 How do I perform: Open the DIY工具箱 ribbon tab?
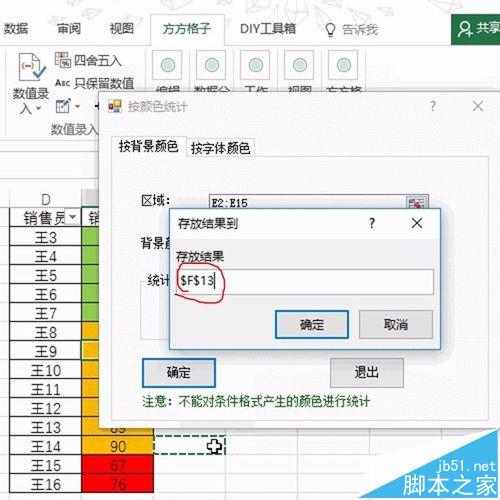click(268, 29)
